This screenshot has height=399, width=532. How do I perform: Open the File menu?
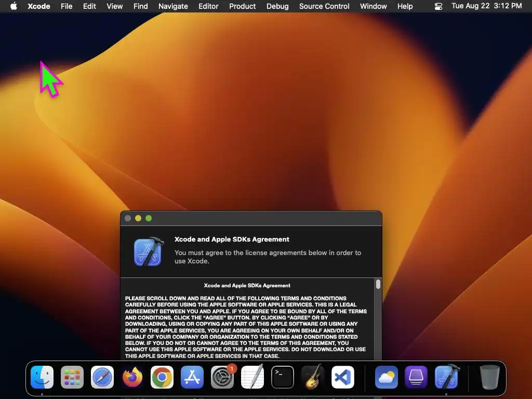click(66, 6)
